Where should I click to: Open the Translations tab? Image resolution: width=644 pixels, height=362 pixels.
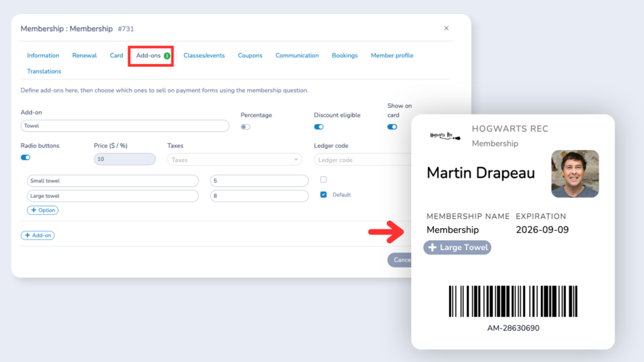(44, 72)
